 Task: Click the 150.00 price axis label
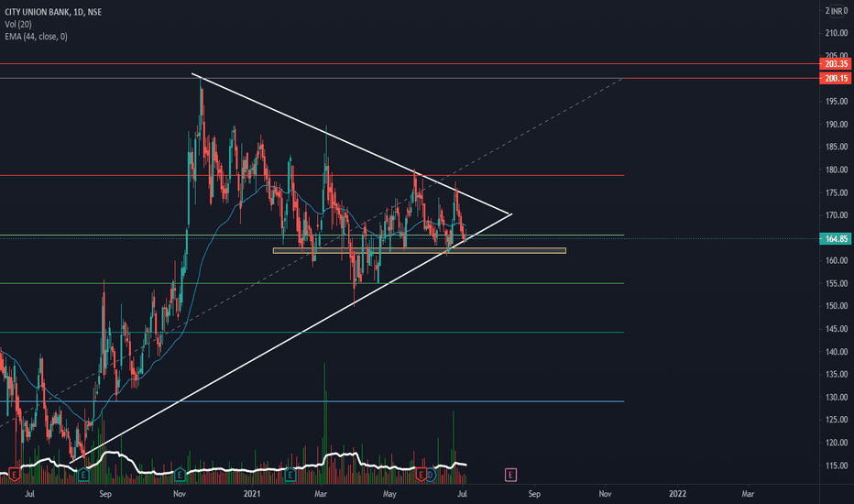tap(836, 306)
